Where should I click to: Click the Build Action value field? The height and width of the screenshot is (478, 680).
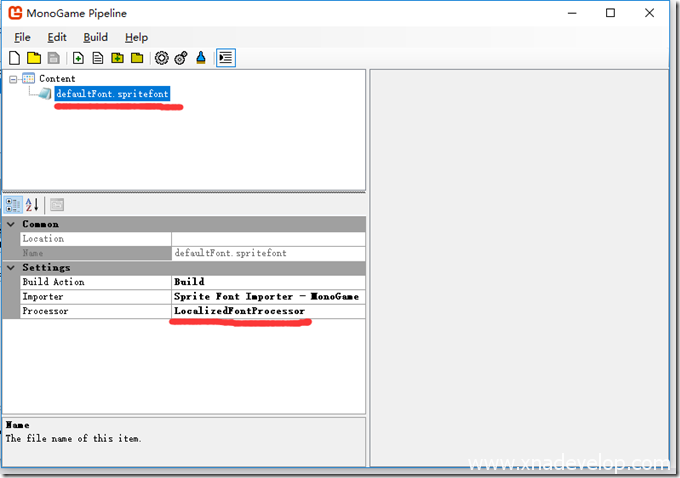pos(266,282)
